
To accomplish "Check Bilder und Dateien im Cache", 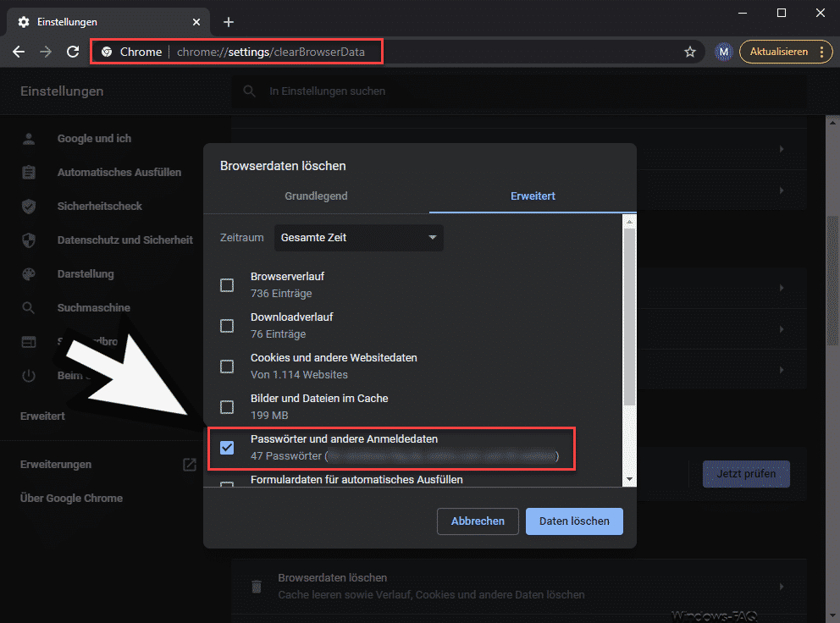I will [227, 407].
